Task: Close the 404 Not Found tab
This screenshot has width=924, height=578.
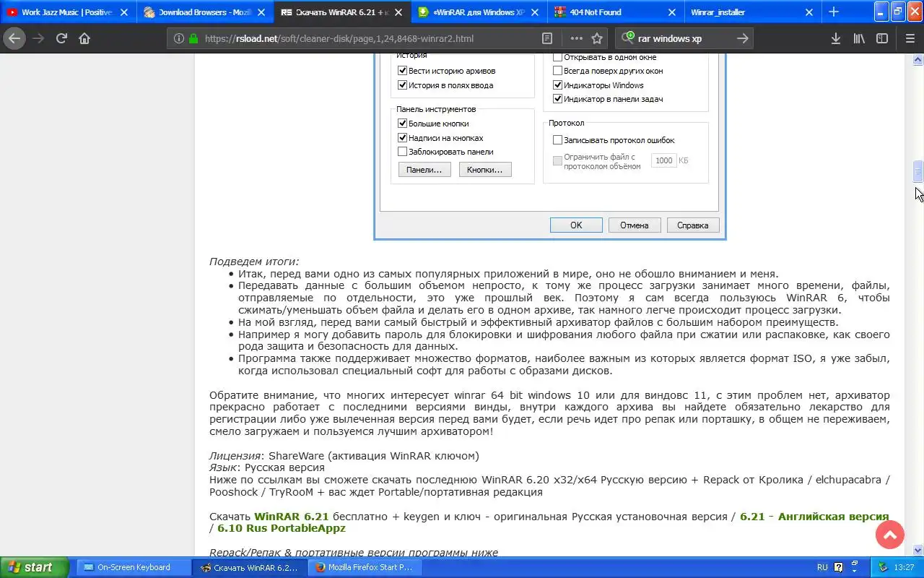Action: pos(672,12)
